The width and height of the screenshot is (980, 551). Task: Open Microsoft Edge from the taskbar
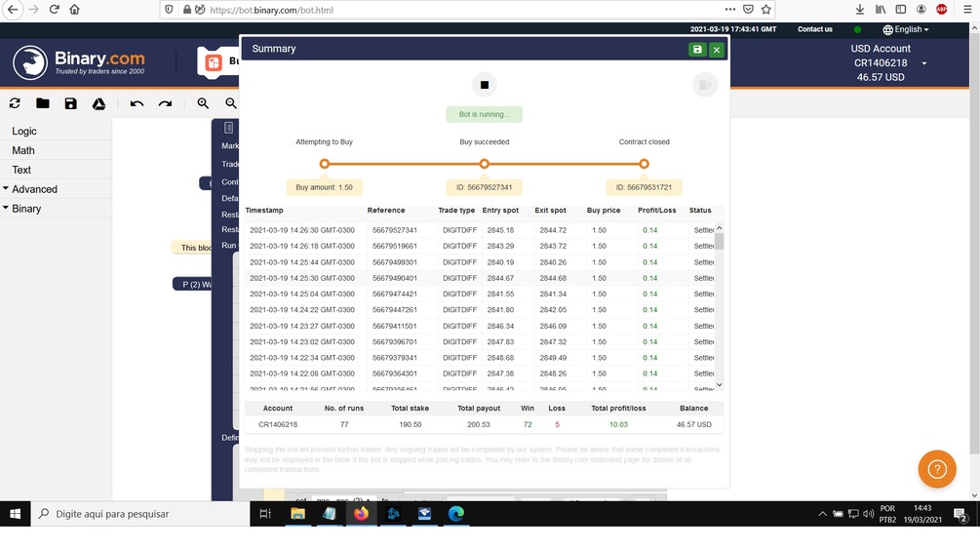pos(456,514)
